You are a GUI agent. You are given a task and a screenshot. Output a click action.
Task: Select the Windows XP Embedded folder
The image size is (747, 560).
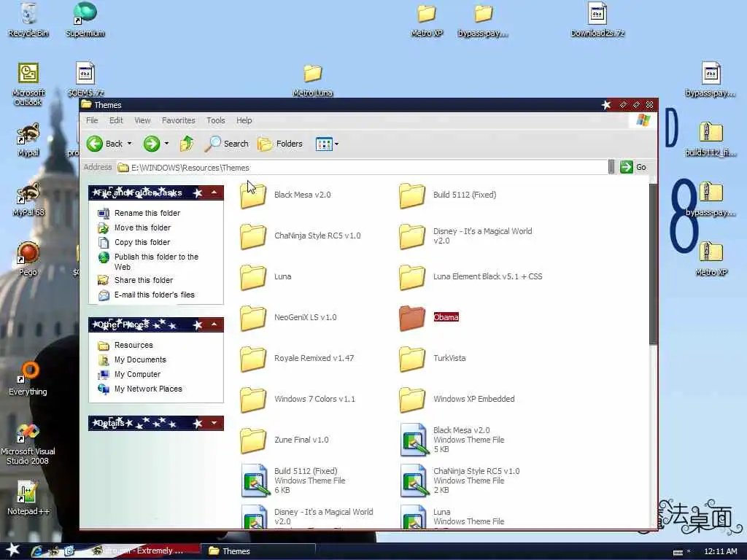click(x=457, y=400)
